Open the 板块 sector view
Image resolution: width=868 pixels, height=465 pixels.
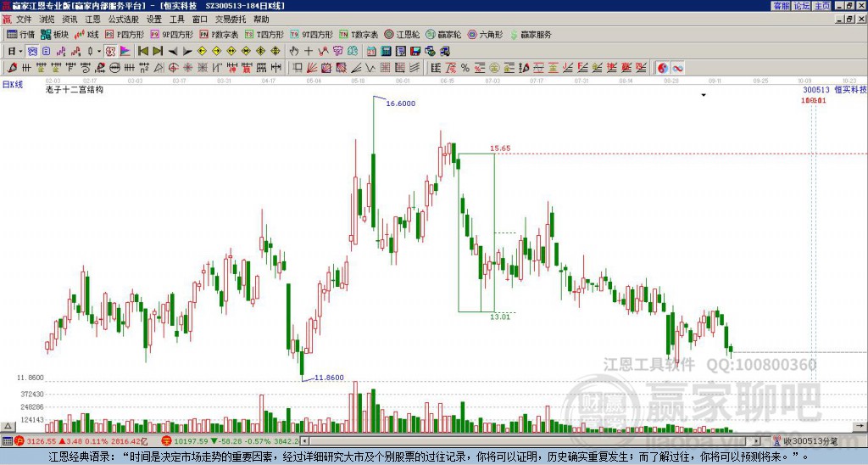tap(55, 34)
